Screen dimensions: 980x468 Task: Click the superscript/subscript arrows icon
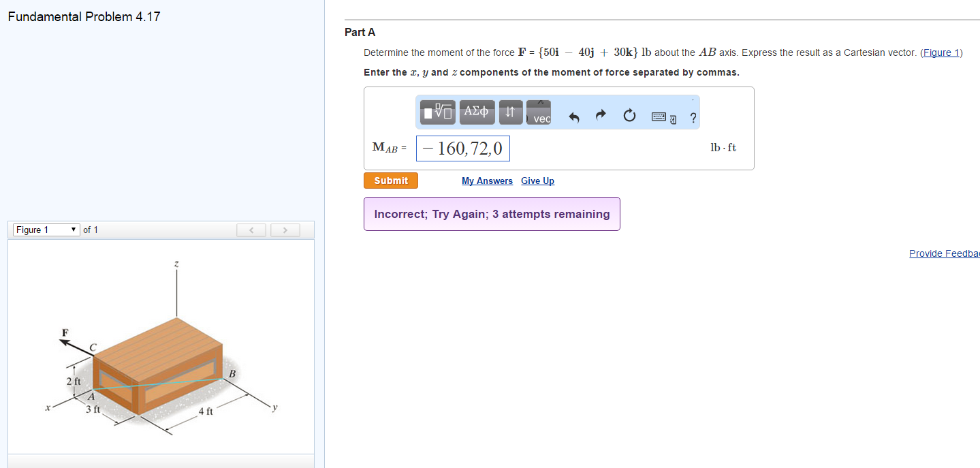click(x=511, y=112)
